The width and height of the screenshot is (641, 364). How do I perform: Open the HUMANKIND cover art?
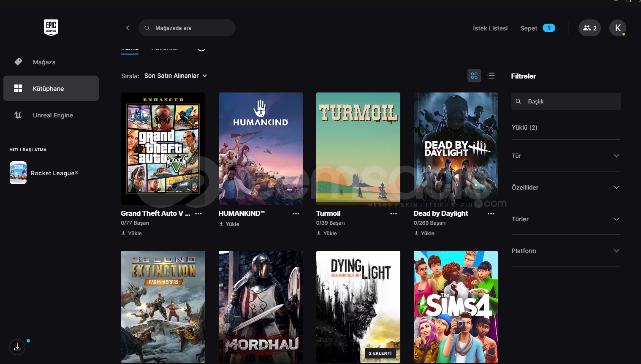(261, 149)
